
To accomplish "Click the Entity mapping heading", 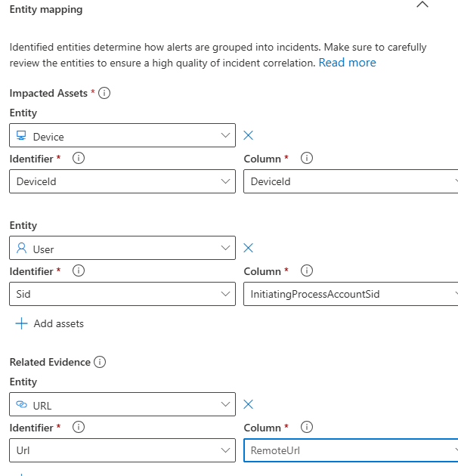I will click(x=46, y=9).
